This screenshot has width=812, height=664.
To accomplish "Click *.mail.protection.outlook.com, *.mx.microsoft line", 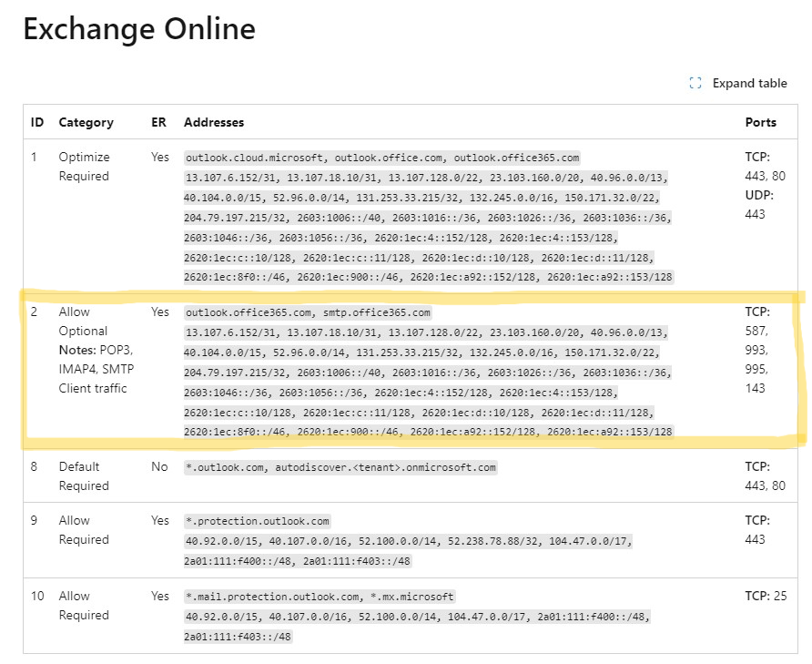I will click(x=320, y=598).
